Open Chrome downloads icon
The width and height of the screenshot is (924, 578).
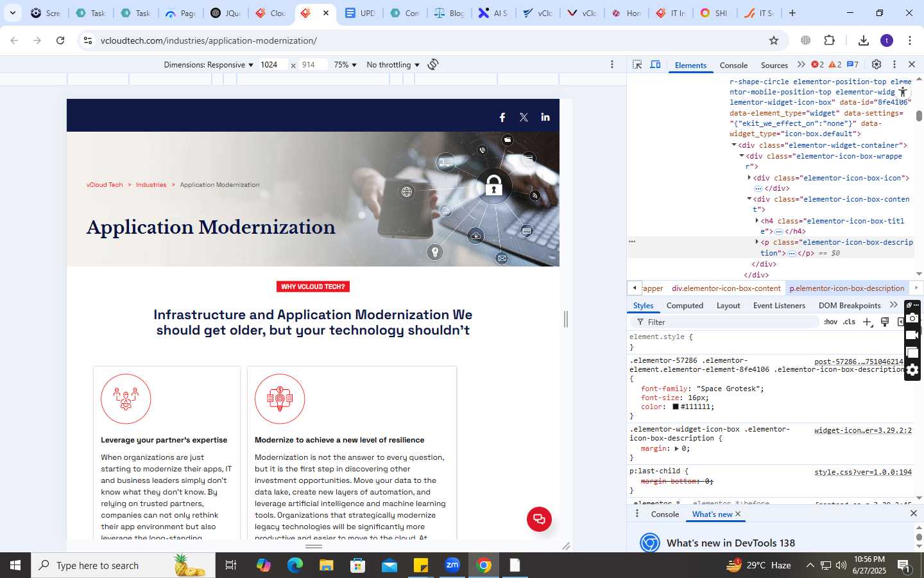[864, 40]
